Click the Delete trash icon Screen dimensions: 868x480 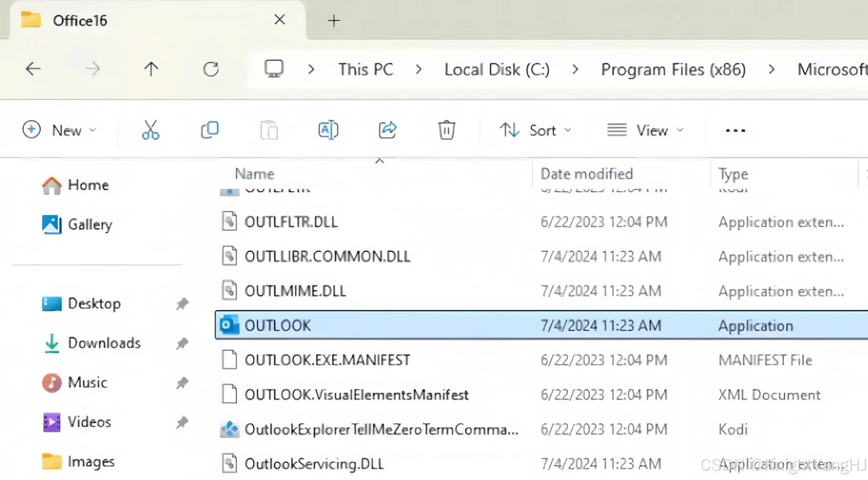point(446,130)
